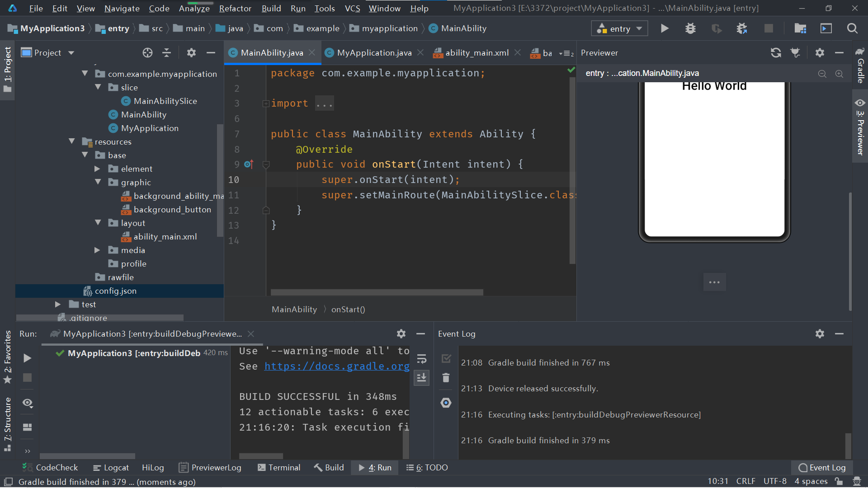Toggle the Favorites side tool window
The height and width of the screenshot is (488, 868).
(8, 357)
